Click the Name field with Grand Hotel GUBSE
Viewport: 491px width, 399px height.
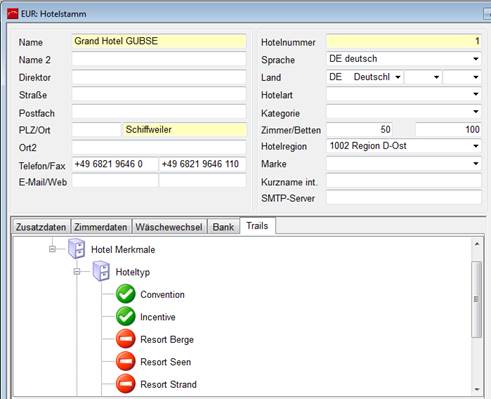tap(159, 41)
